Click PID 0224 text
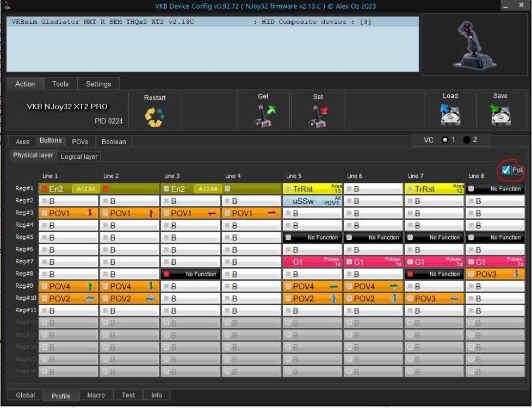The image size is (532, 408). click(109, 121)
